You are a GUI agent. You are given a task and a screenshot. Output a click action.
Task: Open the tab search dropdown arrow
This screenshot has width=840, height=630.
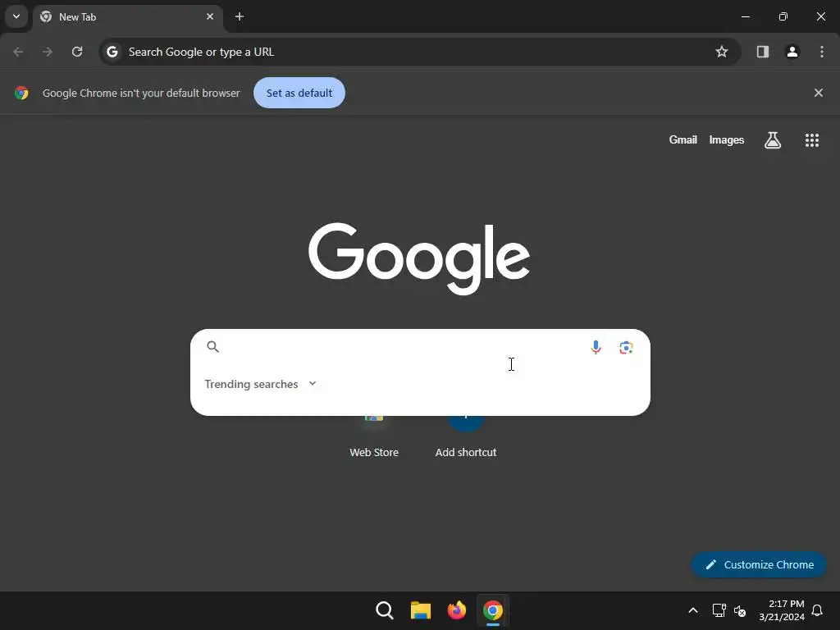(16, 16)
